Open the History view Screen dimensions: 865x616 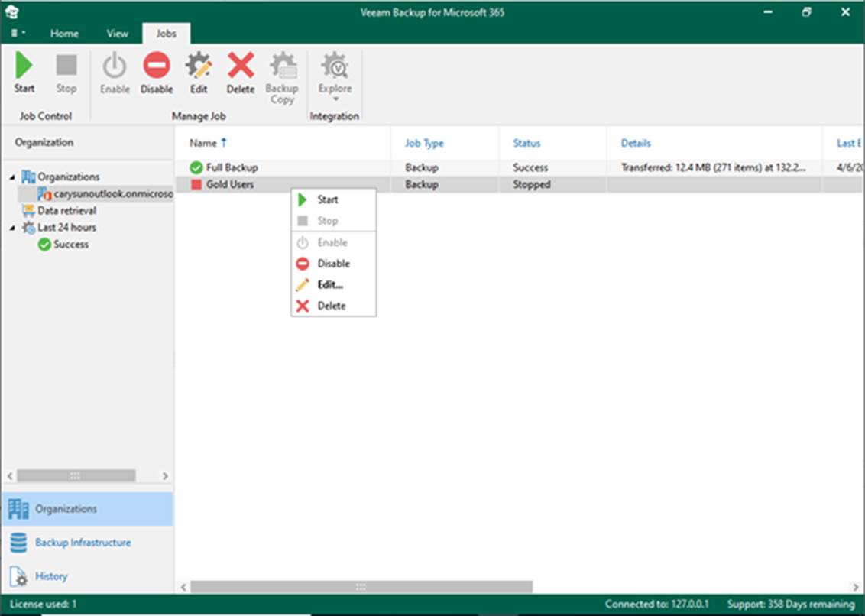click(x=87, y=576)
